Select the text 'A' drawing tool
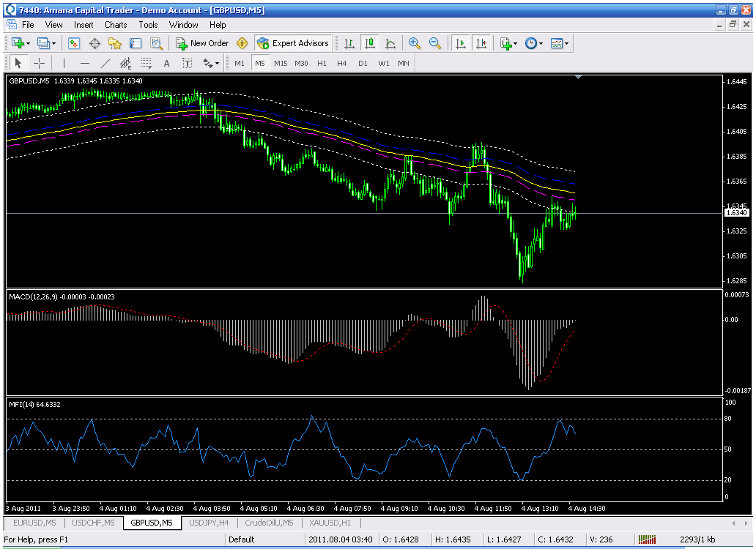Image resolution: width=756 pixels, height=549 pixels. [x=167, y=63]
